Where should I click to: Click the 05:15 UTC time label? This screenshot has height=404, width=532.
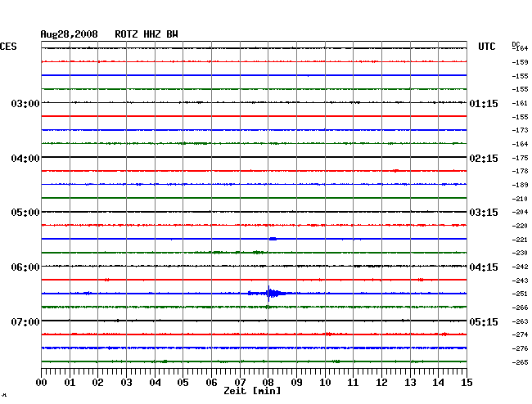click(x=484, y=321)
